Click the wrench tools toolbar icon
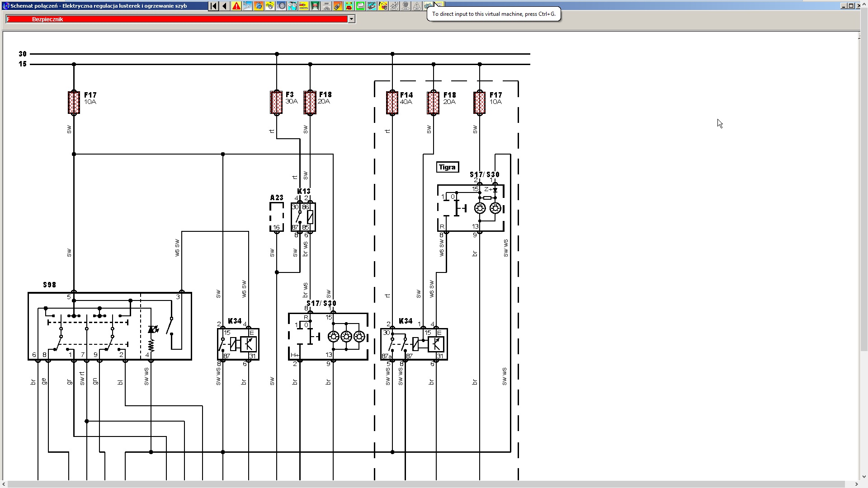Image resolution: width=868 pixels, height=488 pixels. tap(247, 6)
